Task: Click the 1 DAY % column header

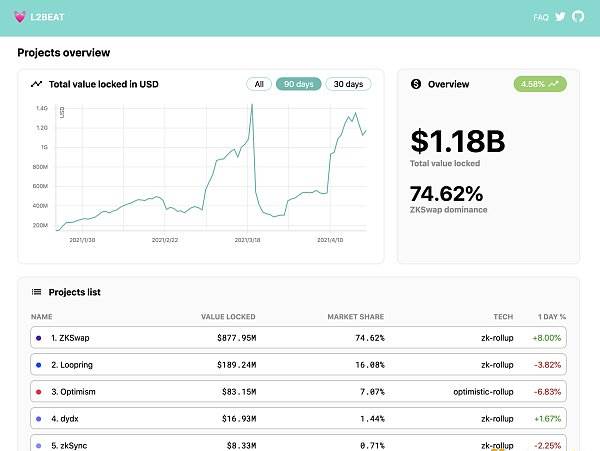Action: (552, 317)
